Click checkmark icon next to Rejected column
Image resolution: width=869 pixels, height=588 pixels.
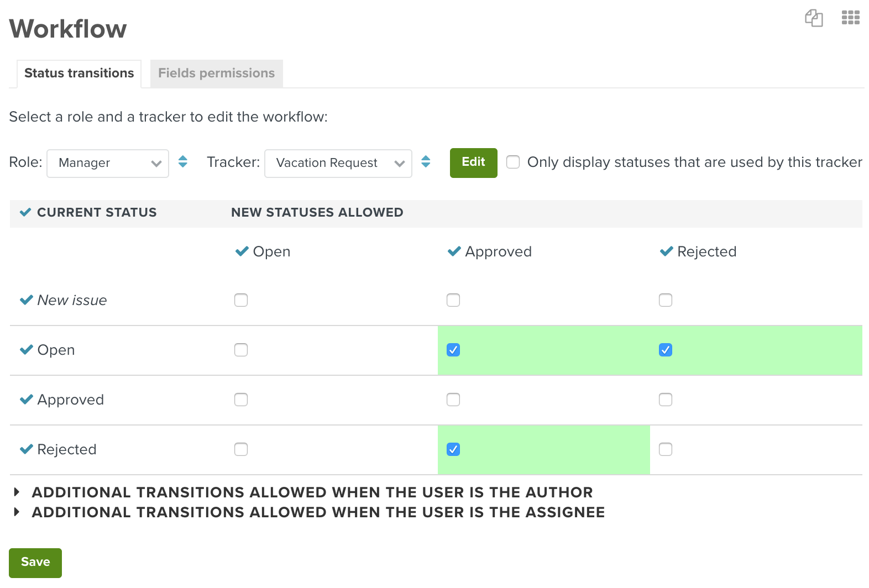666,251
